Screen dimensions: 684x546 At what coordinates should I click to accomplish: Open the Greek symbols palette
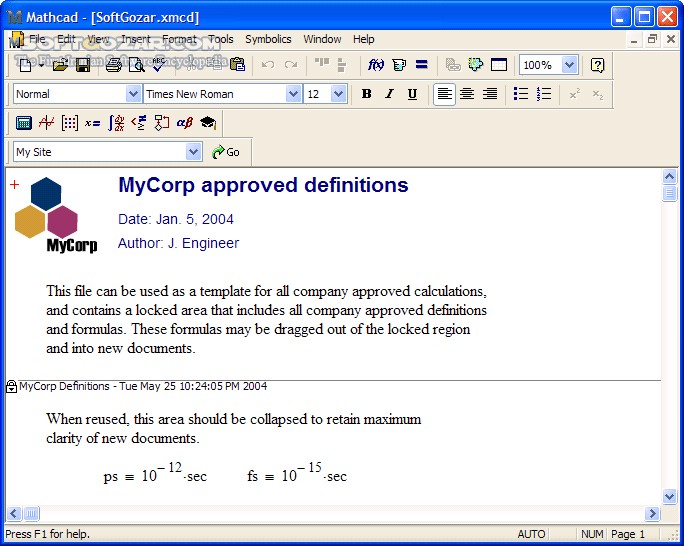[x=184, y=123]
